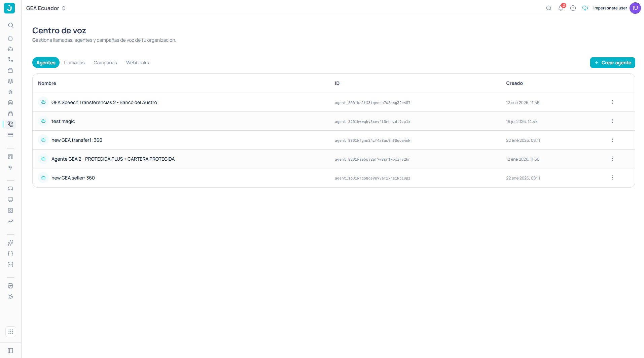Open the home icon in the sidebar

coord(10,38)
